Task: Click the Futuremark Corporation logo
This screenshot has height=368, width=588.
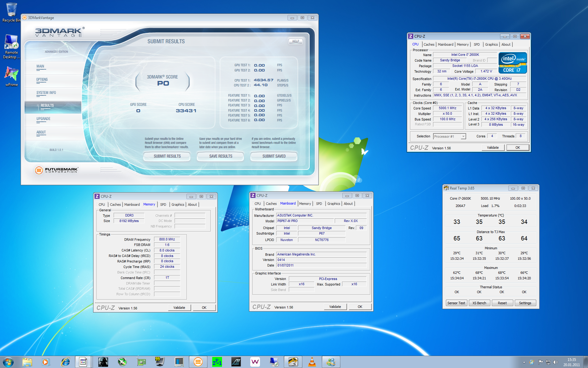Action: (57, 170)
